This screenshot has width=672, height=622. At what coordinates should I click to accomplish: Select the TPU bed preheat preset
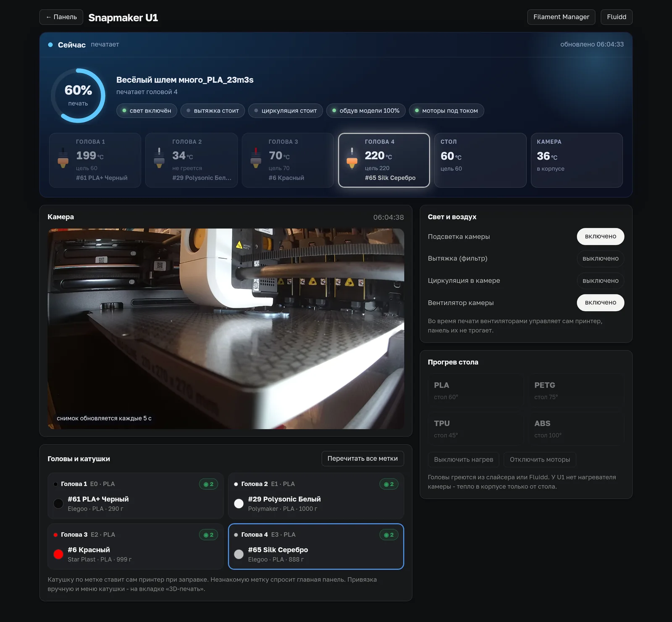click(476, 429)
